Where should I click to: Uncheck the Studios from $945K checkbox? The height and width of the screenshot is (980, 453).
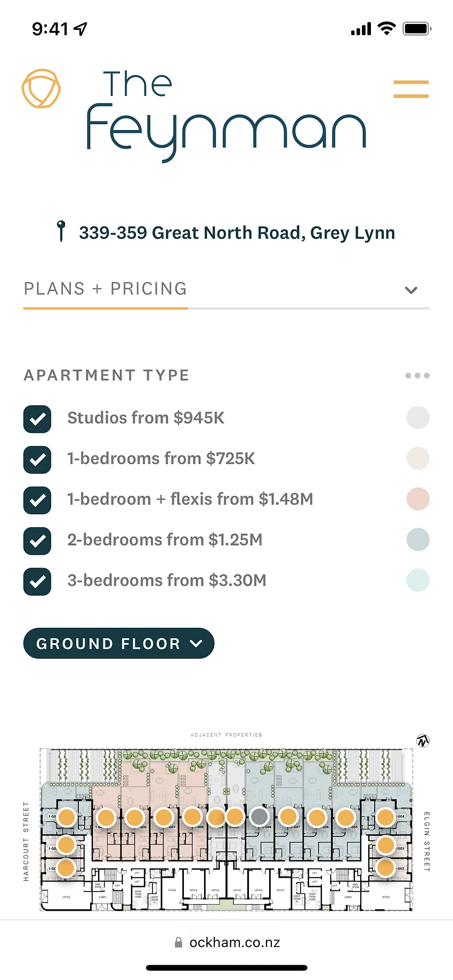coord(37,419)
